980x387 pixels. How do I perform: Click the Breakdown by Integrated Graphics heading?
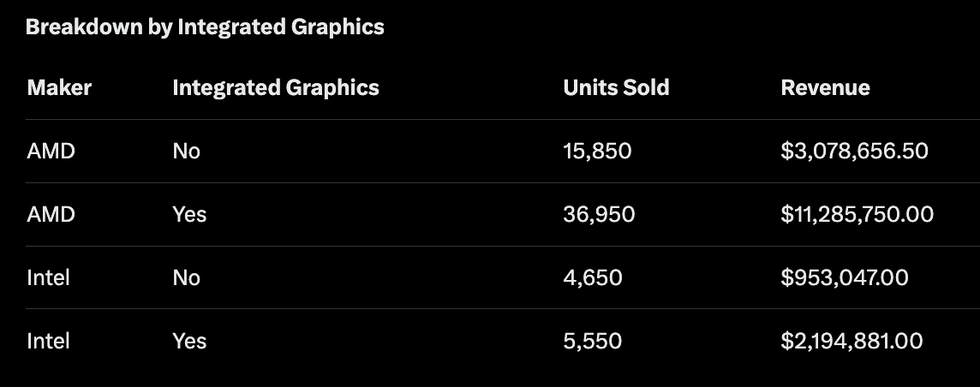[x=205, y=27]
